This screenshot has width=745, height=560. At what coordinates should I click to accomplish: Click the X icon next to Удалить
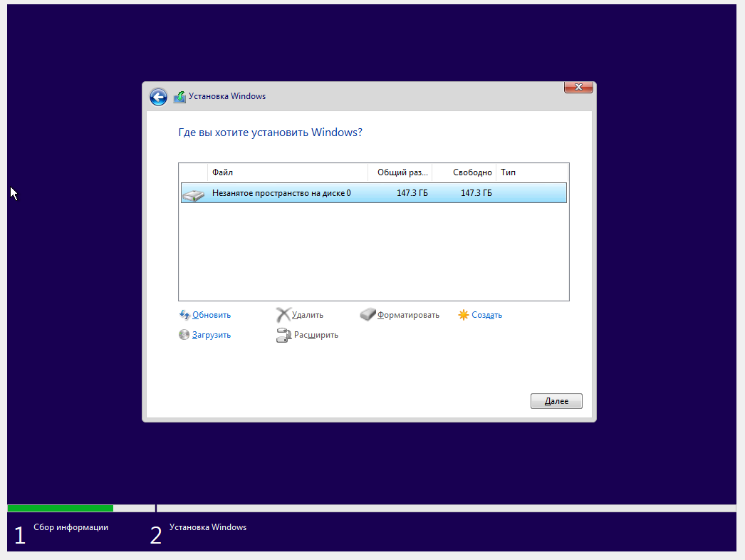[283, 315]
